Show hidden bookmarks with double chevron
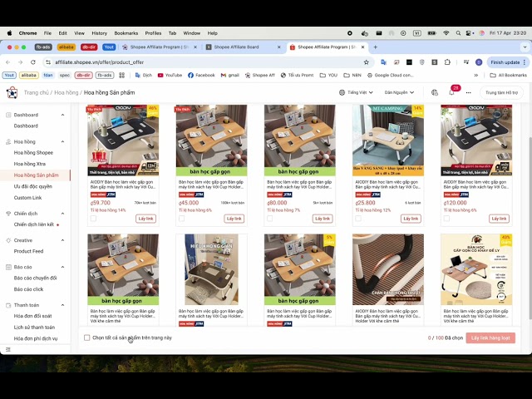 point(476,75)
